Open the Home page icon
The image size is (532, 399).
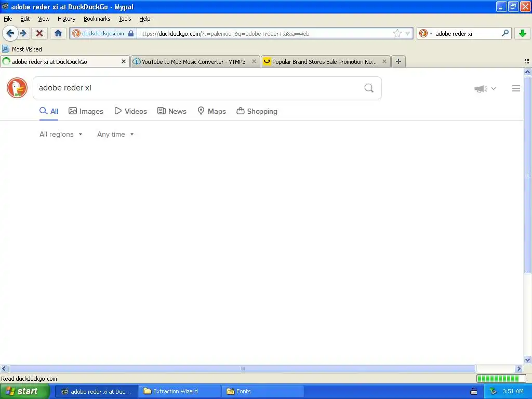pos(58,33)
